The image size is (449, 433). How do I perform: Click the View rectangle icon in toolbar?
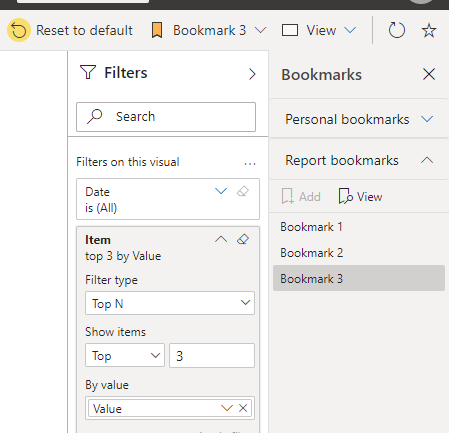[290, 30]
